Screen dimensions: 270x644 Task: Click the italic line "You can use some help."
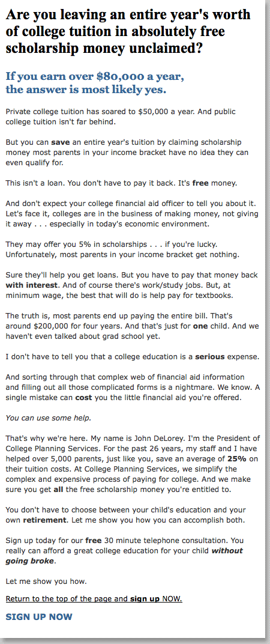coord(49,418)
